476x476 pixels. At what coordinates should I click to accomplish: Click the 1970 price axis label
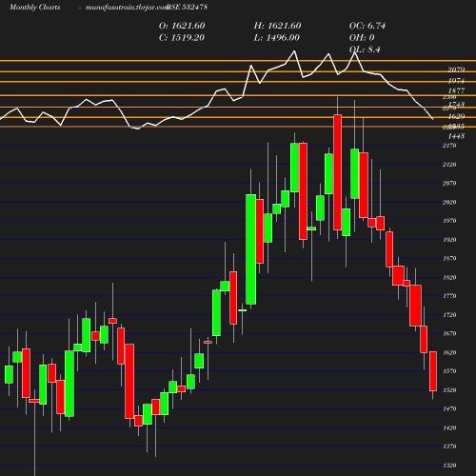point(449,221)
